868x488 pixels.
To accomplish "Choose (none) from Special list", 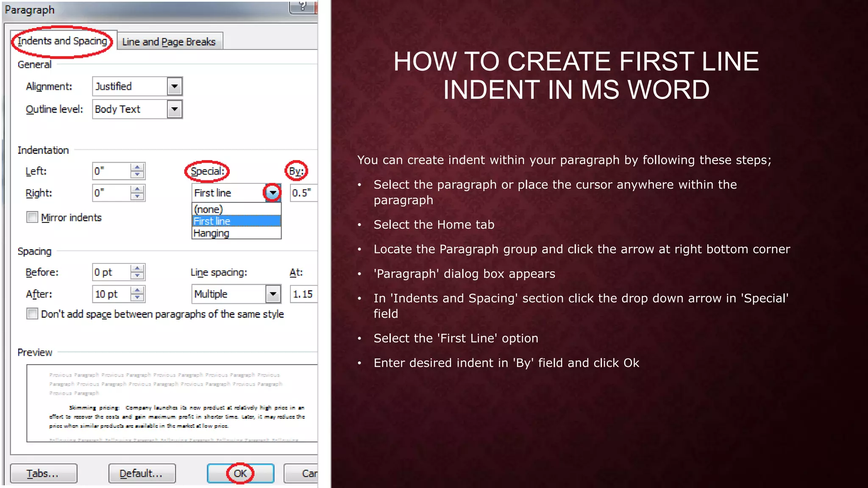I will point(236,209).
